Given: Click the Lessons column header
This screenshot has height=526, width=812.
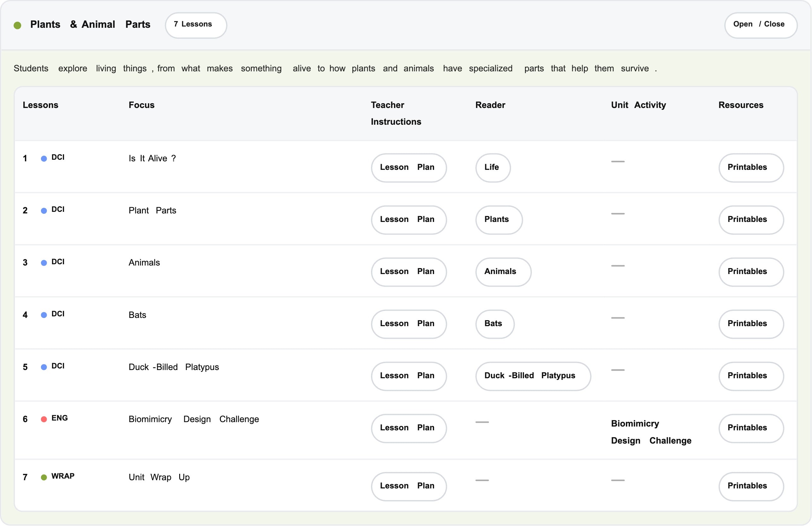Looking at the screenshot, I should click(40, 105).
